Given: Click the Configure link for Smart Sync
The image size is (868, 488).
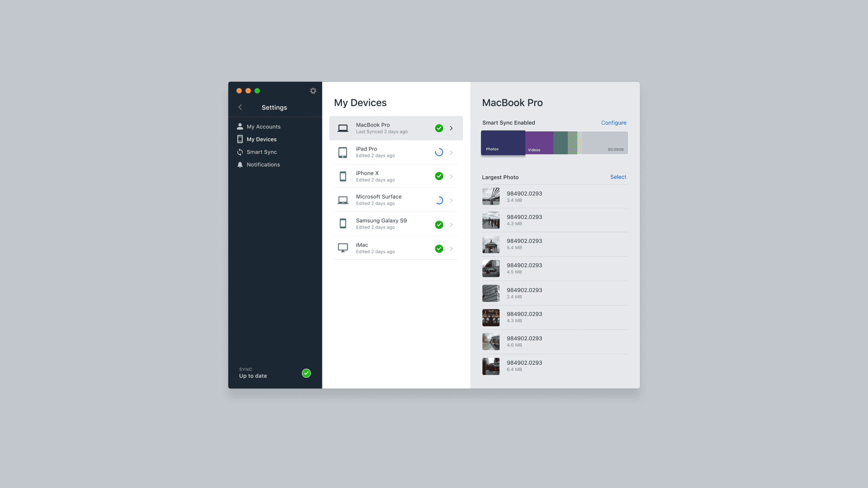Looking at the screenshot, I should click(x=613, y=123).
